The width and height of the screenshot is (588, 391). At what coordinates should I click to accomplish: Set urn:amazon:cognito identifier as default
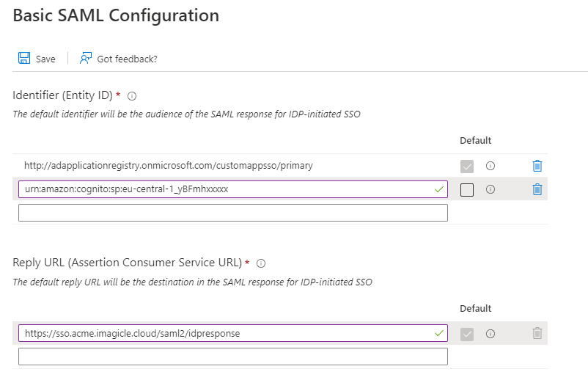467,190
